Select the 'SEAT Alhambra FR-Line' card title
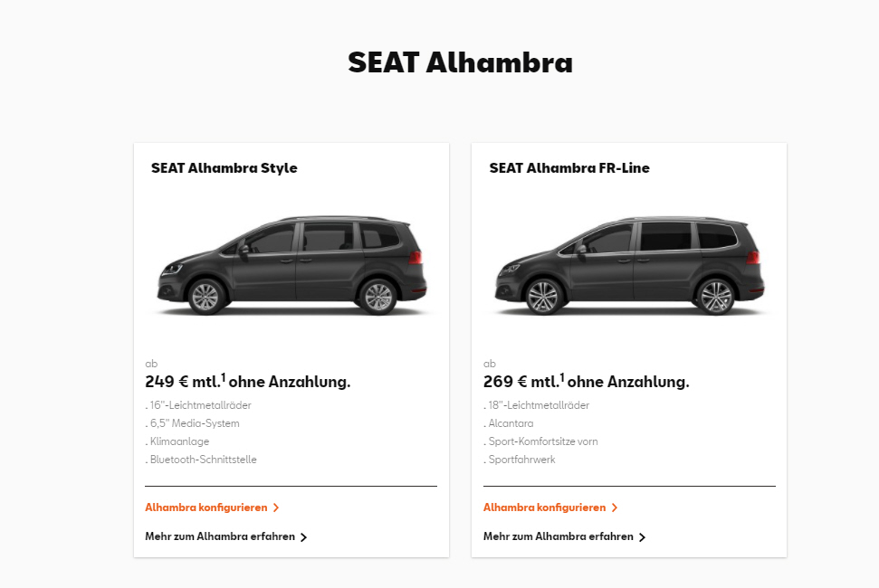Screen dimensions: 879x588 tap(569, 168)
